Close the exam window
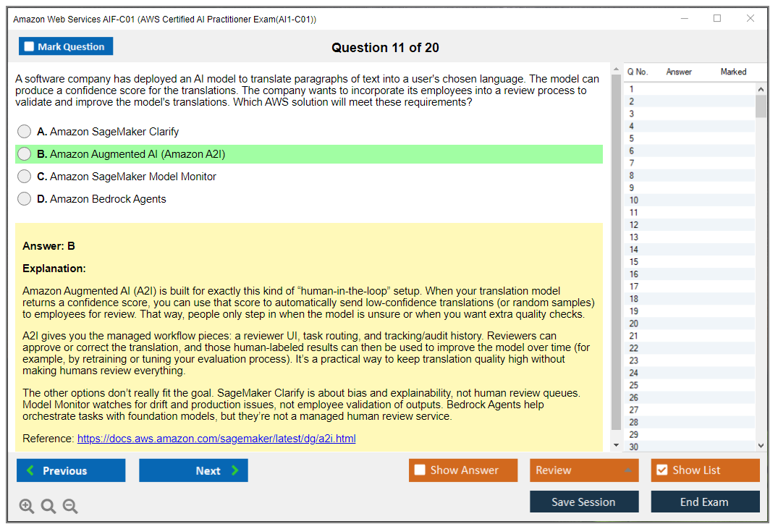Screen dimensions: 778x532 750,19
